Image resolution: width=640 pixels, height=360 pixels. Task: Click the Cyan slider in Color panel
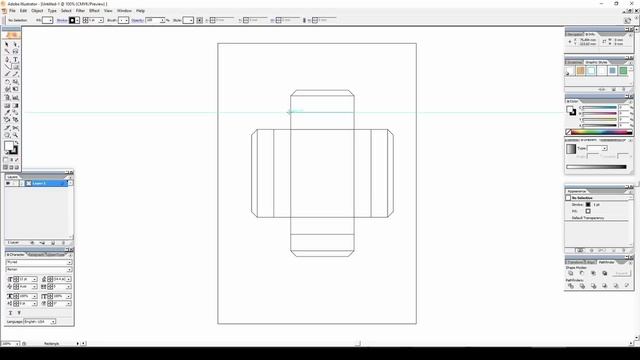point(600,107)
